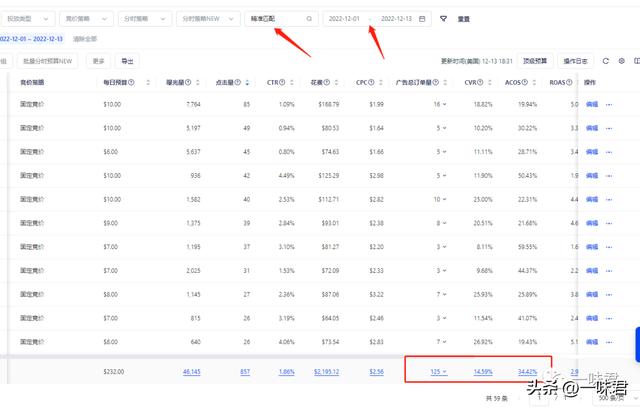Click total clicks link 857

click(x=245, y=372)
